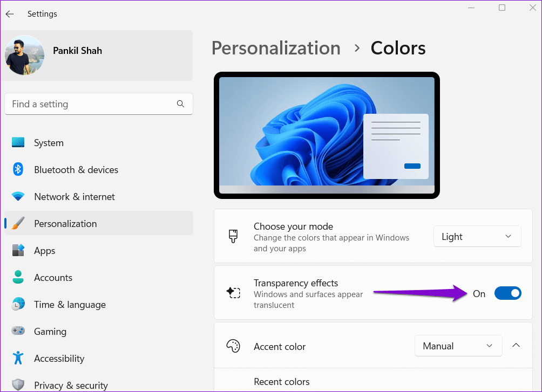This screenshot has width=542, height=392.
Task: Click the Accessibility figure icon
Action: [18, 359]
